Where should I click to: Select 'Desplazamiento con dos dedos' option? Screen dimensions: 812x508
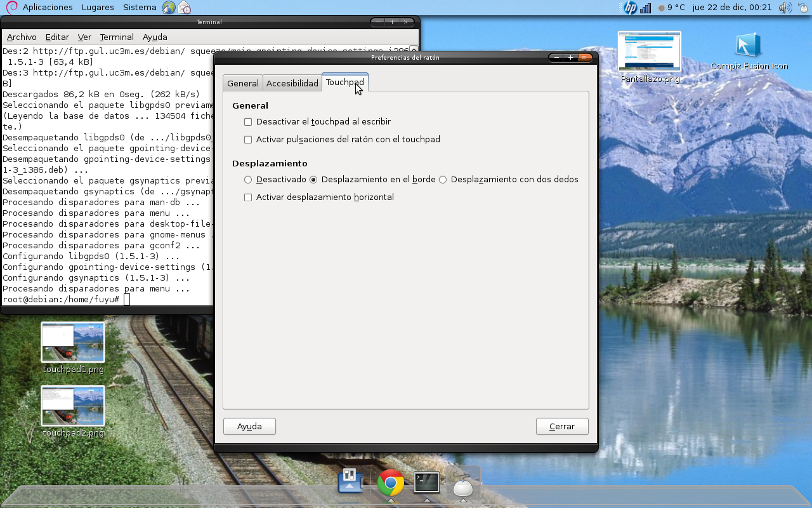click(x=442, y=180)
